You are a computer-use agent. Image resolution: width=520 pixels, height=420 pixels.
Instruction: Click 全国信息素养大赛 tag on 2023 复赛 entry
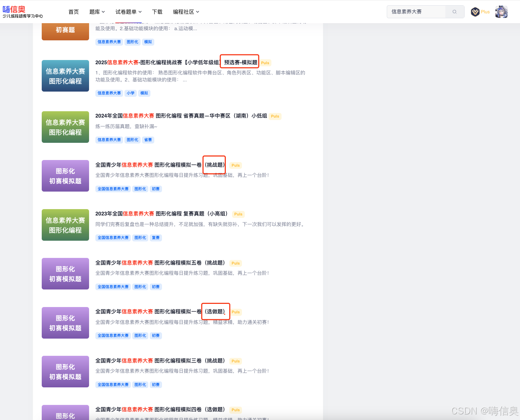point(113,238)
